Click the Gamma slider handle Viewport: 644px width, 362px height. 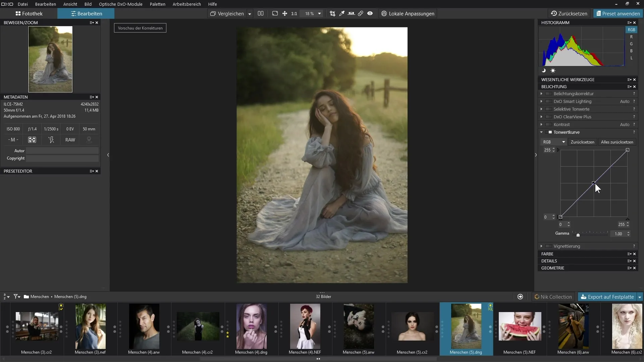tap(578, 235)
